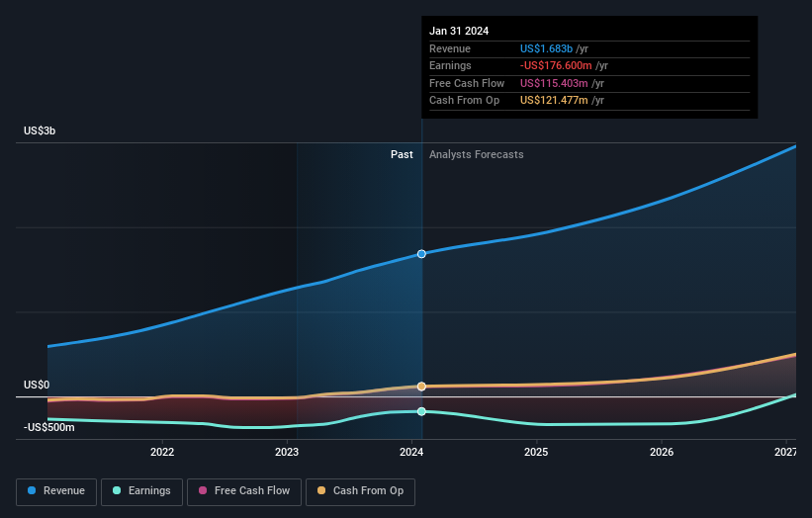Image resolution: width=812 pixels, height=518 pixels.
Task: Click the US$1.683b revenue value
Action: tap(546, 48)
